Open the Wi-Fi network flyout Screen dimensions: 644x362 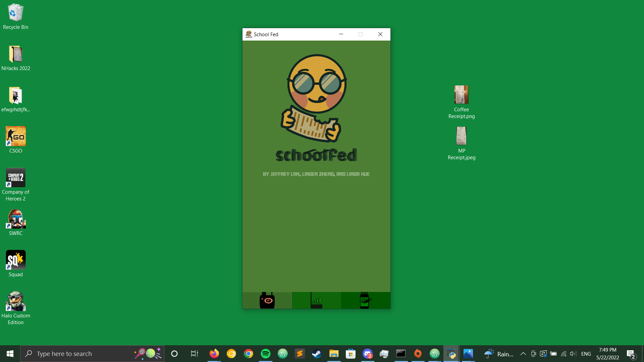[563, 354]
